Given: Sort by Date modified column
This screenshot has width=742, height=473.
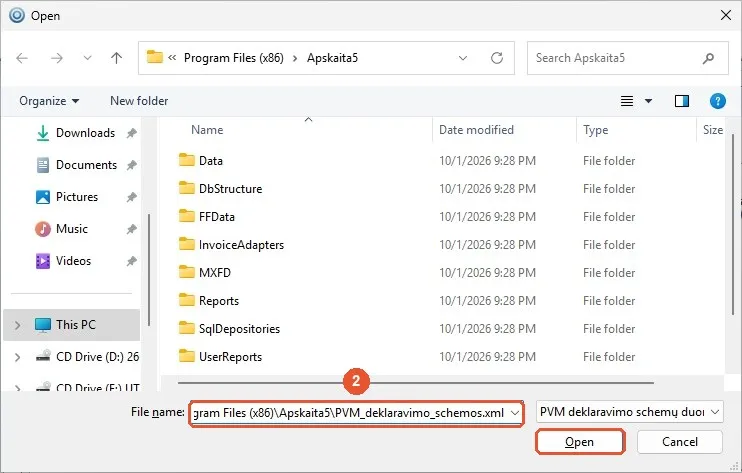Looking at the screenshot, I should pos(476,130).
